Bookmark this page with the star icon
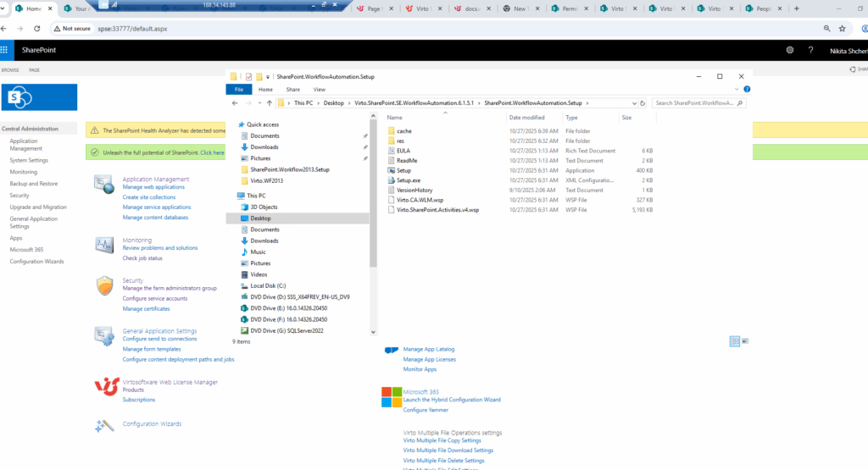 pyautogui.click(x=842, y=28)
